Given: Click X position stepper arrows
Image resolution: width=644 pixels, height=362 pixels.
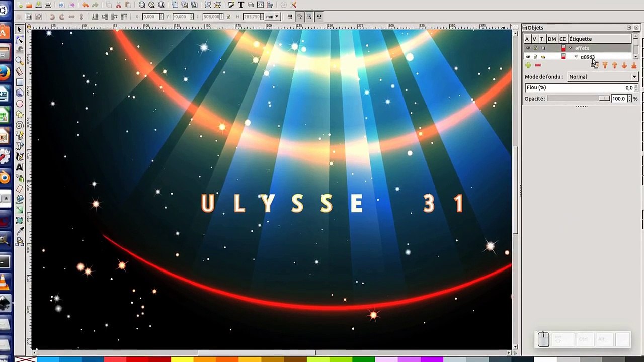Looking at the screenshot, I should click(161, 17).
